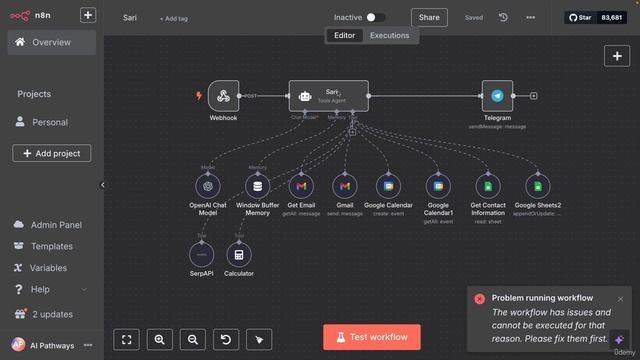Edit the workflow name Sari
Image resolution: width=640 pixels, height=360 pixels.
[x=130, y=18]
